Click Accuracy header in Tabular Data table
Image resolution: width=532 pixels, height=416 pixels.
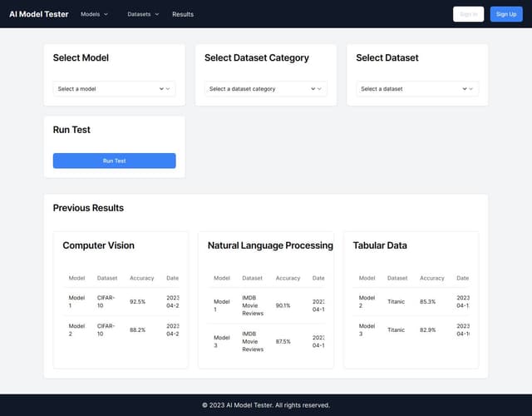[x=432, y=278]
